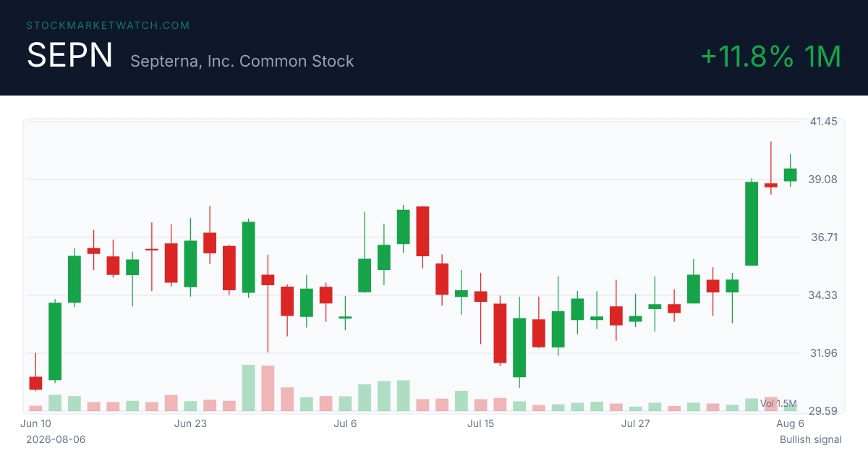
Task: Click the SEPN ticker symbol
Action: click(x=70, y=56)
